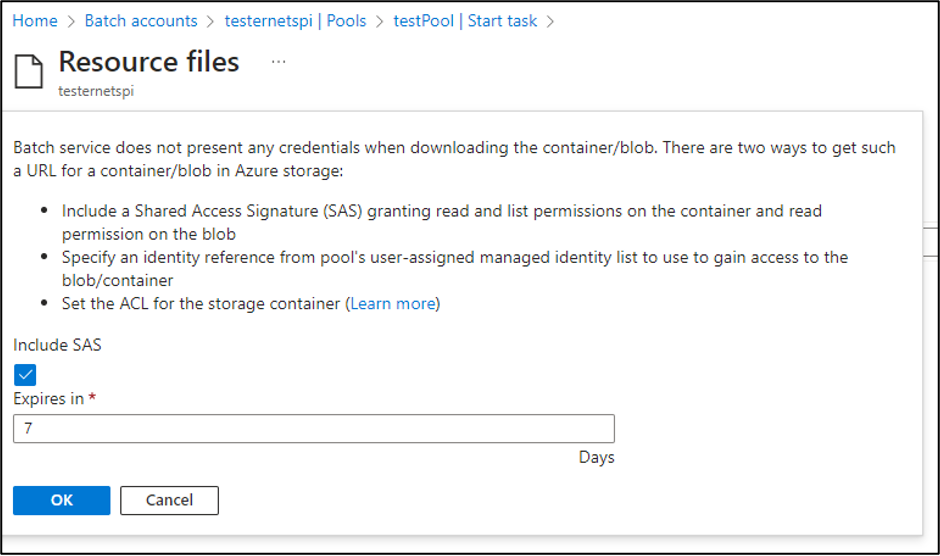The height and width of the screenshot is (556, 940).
Task: Click the Expires in days input field
Action: 314,428
